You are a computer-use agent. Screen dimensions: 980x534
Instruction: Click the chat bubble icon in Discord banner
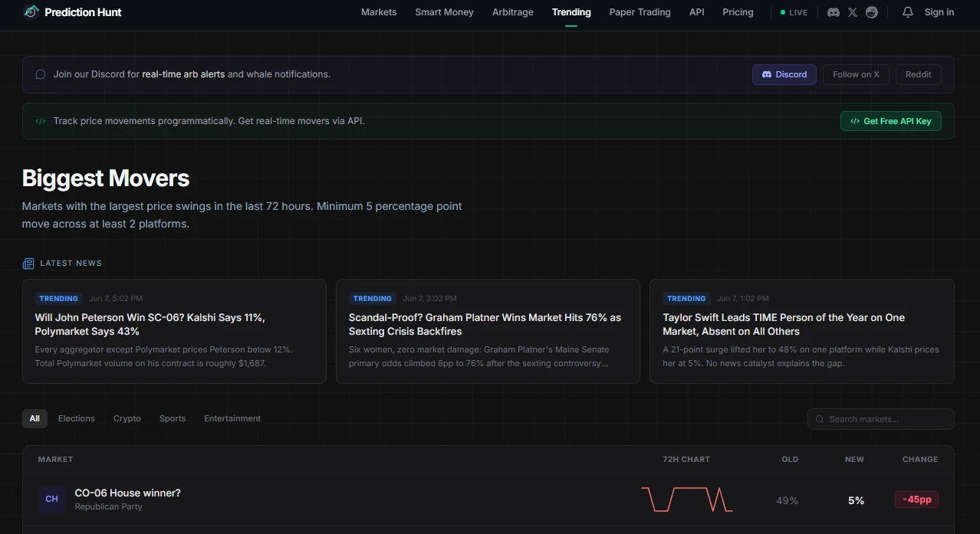pyautogui.click(x=41, y=74)
